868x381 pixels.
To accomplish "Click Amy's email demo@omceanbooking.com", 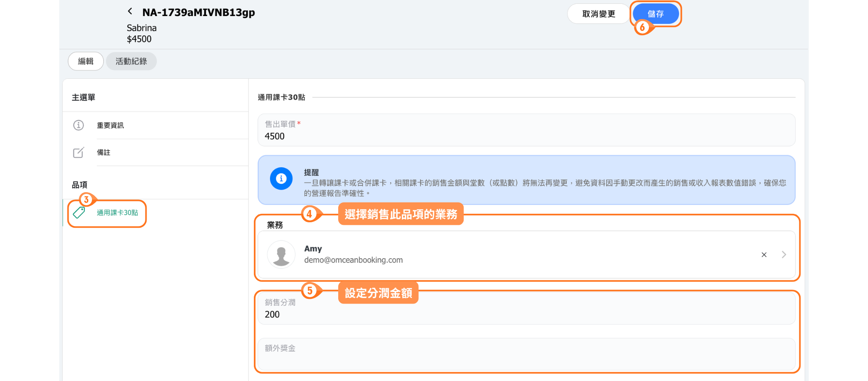I will click(353, 260).
